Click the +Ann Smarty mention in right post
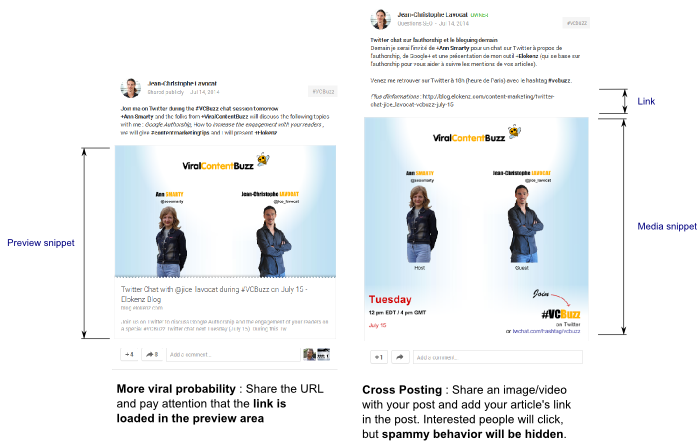Image resolution: width=700 pixels, height=446 pixels. [453, 48]
